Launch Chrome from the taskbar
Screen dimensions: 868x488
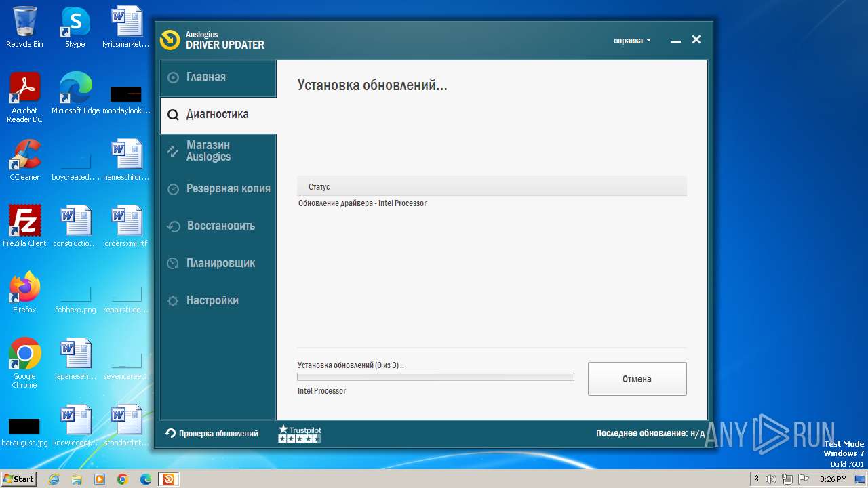(123, 479)
